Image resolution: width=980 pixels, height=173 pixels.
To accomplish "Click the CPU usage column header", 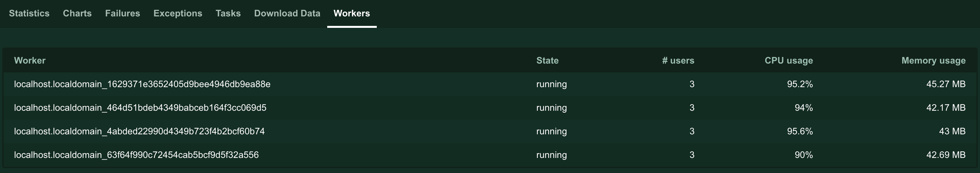I will (x=789, y=61).
